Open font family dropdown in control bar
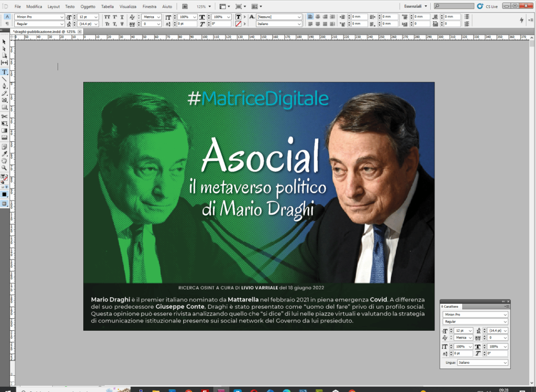 62,17
